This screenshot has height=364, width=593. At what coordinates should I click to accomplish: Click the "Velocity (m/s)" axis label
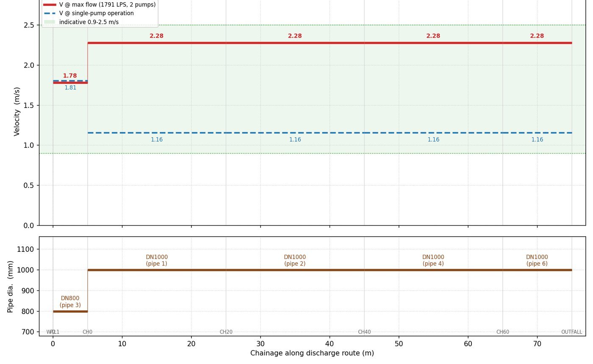pyautogui.click(x=17, y=111)
